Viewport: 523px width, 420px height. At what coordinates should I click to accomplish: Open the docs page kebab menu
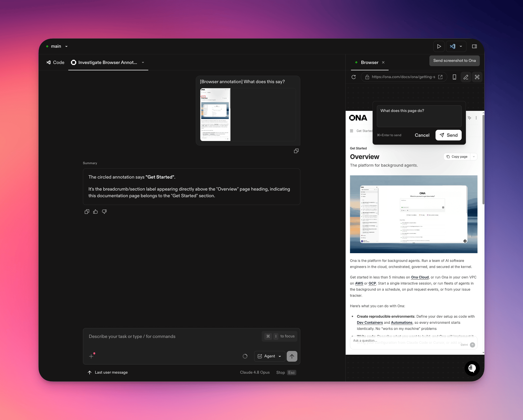[x=476, y=118]
